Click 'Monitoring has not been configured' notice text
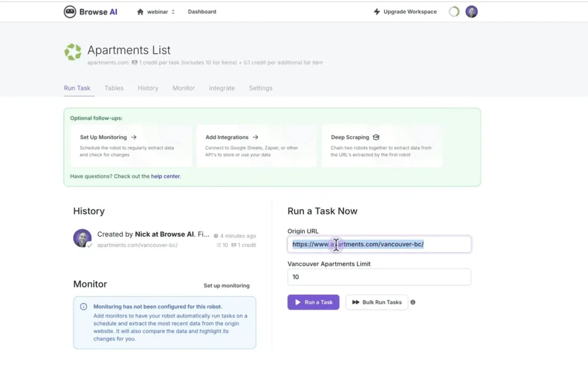Screen dimensions: 588x389 [158, 307]
